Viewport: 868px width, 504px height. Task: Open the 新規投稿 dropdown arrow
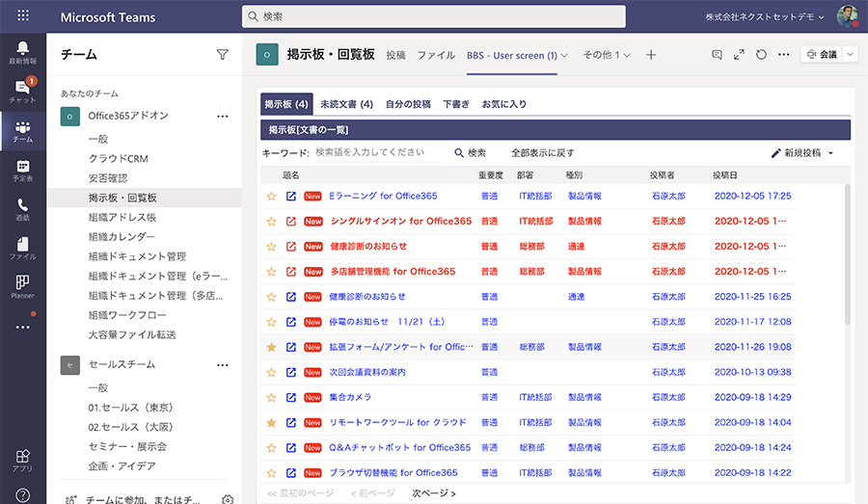click(x=831, y=153)
